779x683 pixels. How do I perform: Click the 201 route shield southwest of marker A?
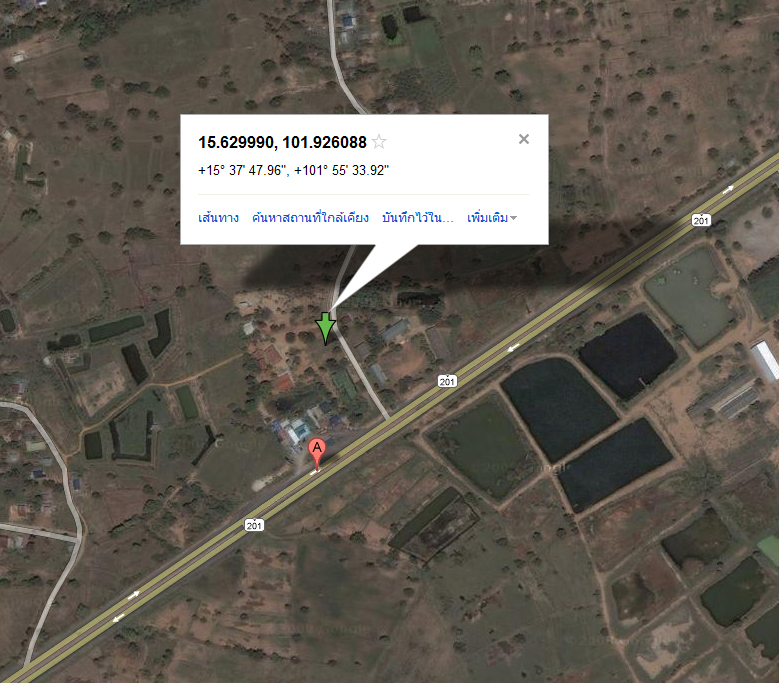tap(254, 525)
